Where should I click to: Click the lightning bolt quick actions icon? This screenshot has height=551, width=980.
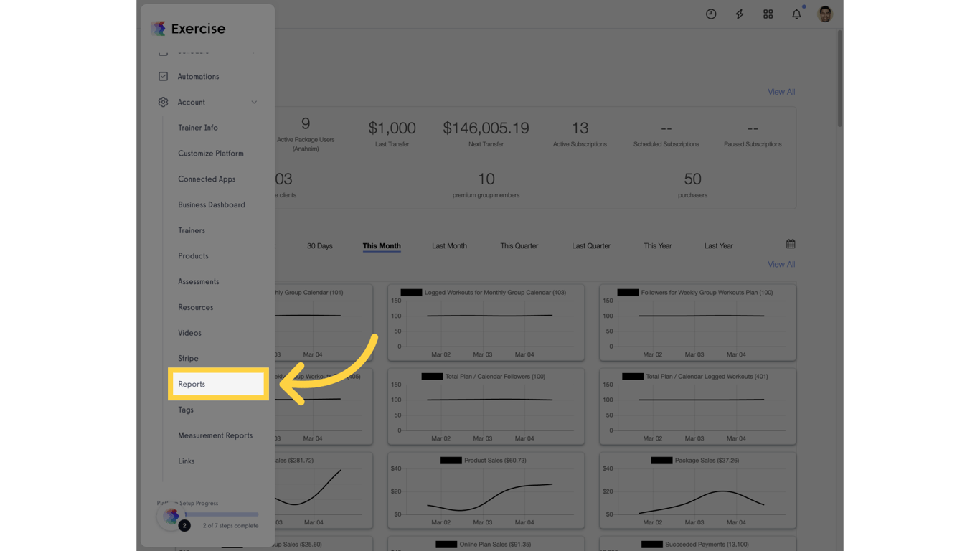[740, 14]
